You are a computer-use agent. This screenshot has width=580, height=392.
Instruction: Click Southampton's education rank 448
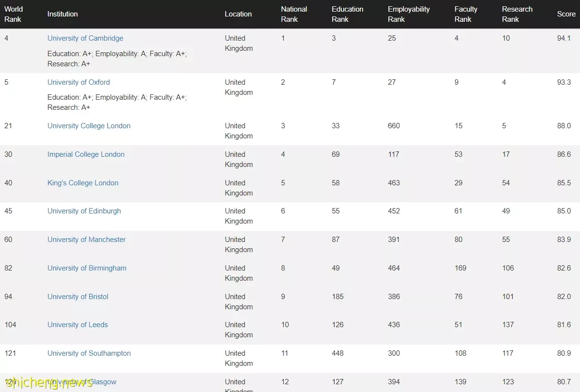(x=337, y=353)
